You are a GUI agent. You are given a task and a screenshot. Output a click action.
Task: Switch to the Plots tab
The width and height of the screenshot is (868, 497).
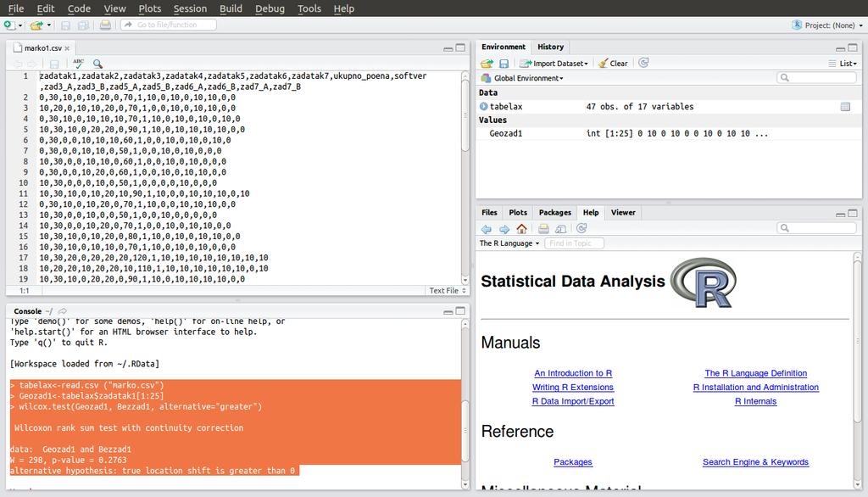518,213
